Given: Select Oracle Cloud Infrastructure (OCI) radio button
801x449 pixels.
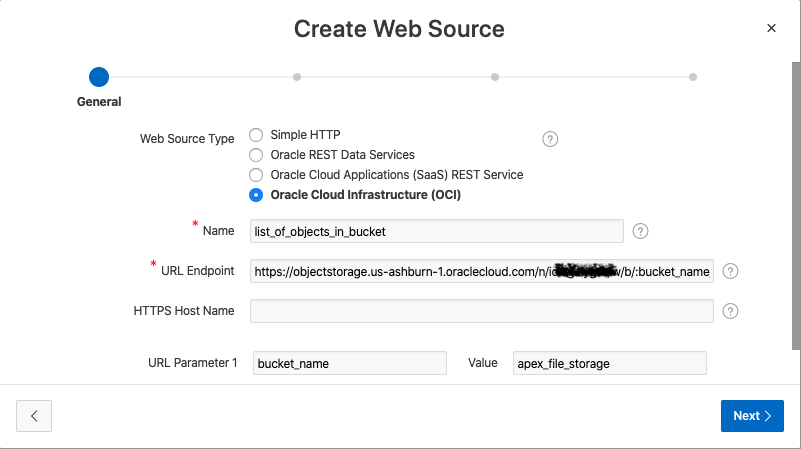Looking at the screenshot, I should point(257,195).
